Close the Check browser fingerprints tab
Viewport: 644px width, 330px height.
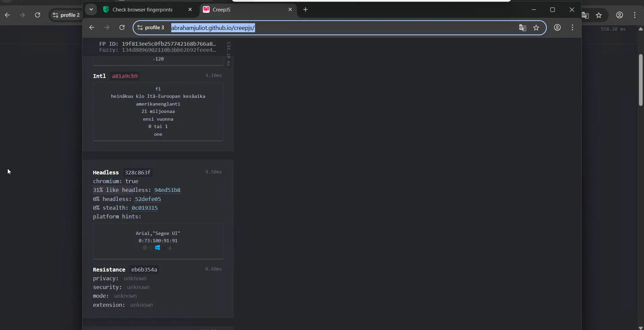click(190, 10)
